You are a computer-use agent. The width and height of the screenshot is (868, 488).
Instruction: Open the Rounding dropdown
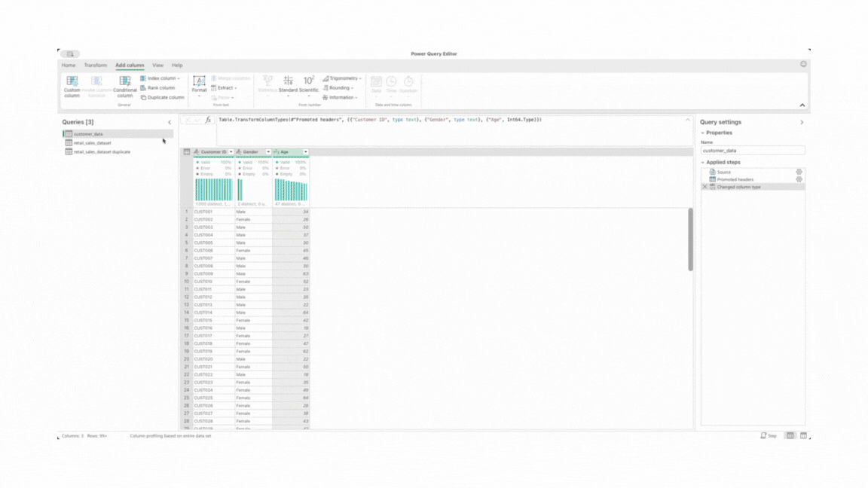click(x=338, y=88)
